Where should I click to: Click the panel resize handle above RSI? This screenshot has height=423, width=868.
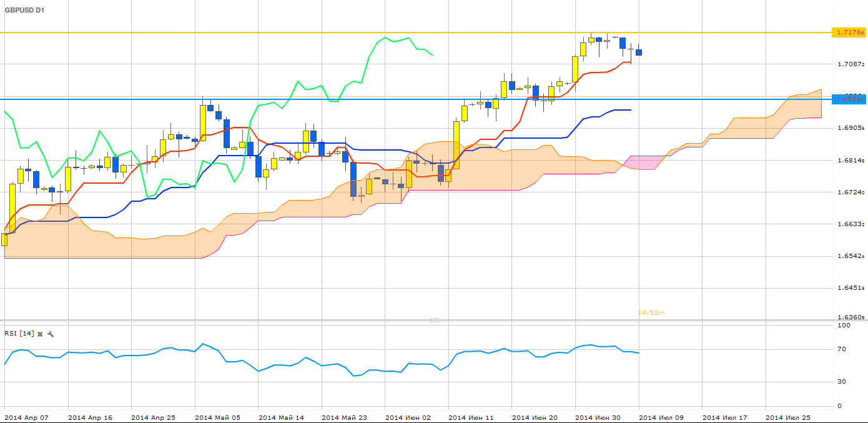click(x=434, y=320)
